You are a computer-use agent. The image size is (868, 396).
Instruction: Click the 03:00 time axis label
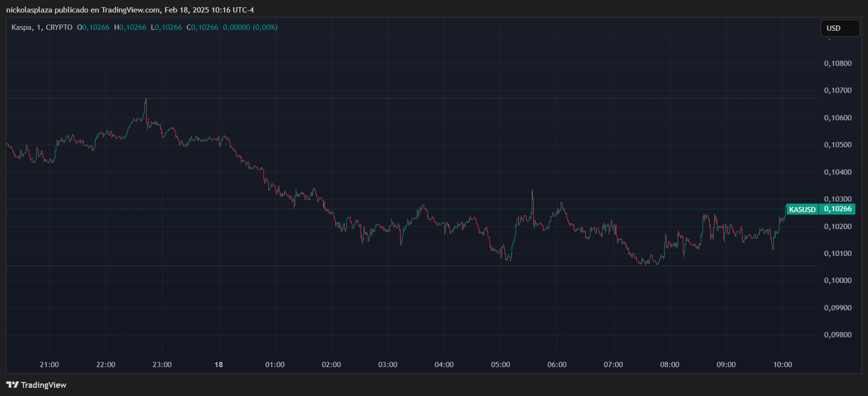[388, 365]
